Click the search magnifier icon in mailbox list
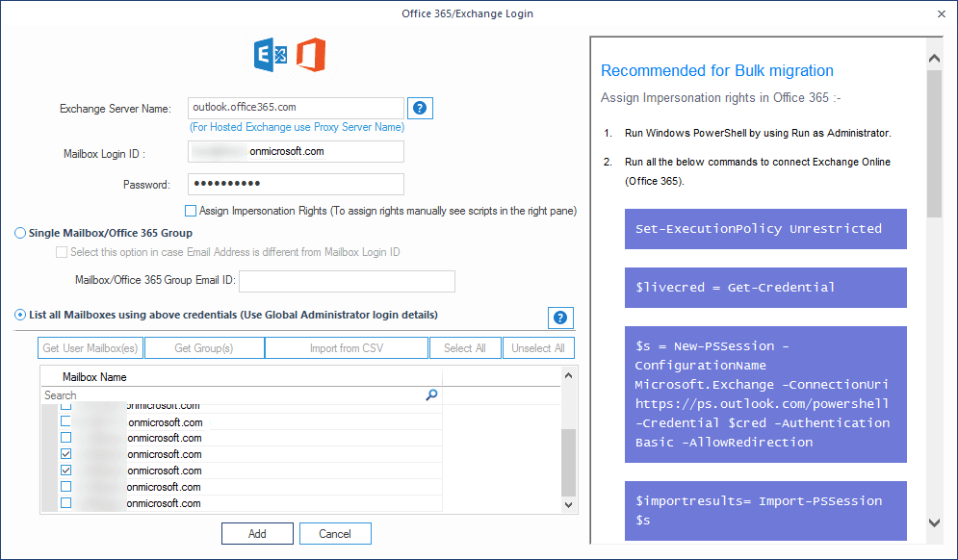Image resolution: width=958 pixels, height=560 pixels. point(431,395)
